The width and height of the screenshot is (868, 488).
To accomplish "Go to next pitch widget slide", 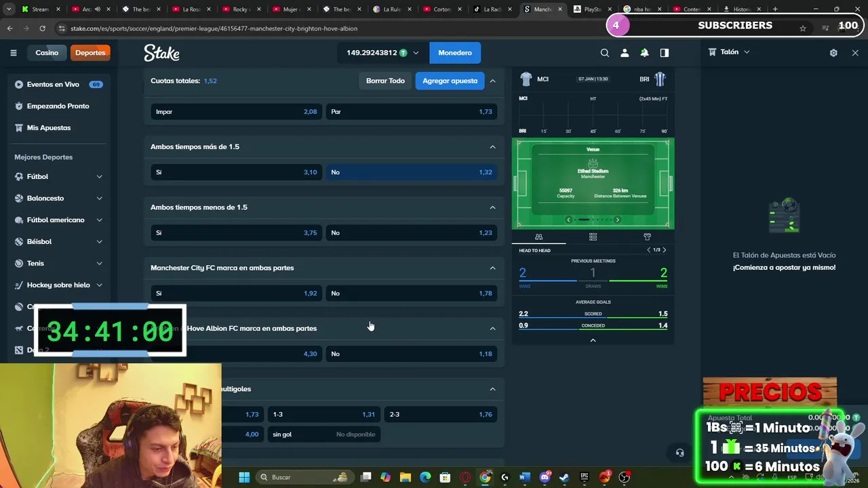I will click(617, 220).
